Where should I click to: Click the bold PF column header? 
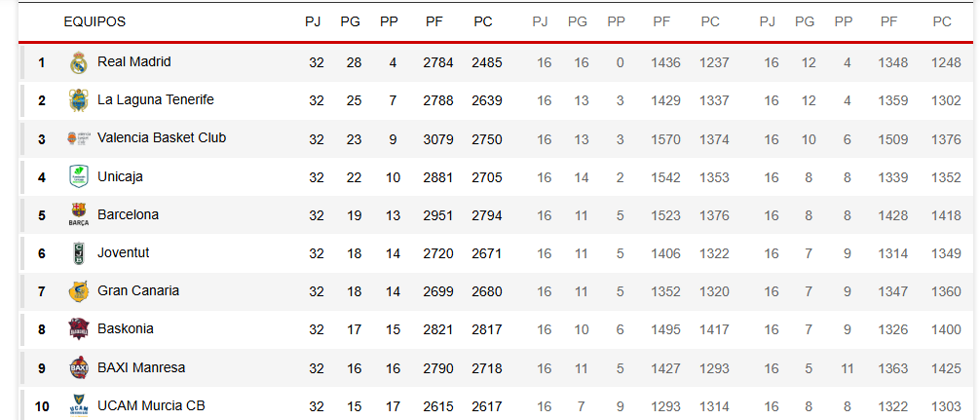[434, 21]
